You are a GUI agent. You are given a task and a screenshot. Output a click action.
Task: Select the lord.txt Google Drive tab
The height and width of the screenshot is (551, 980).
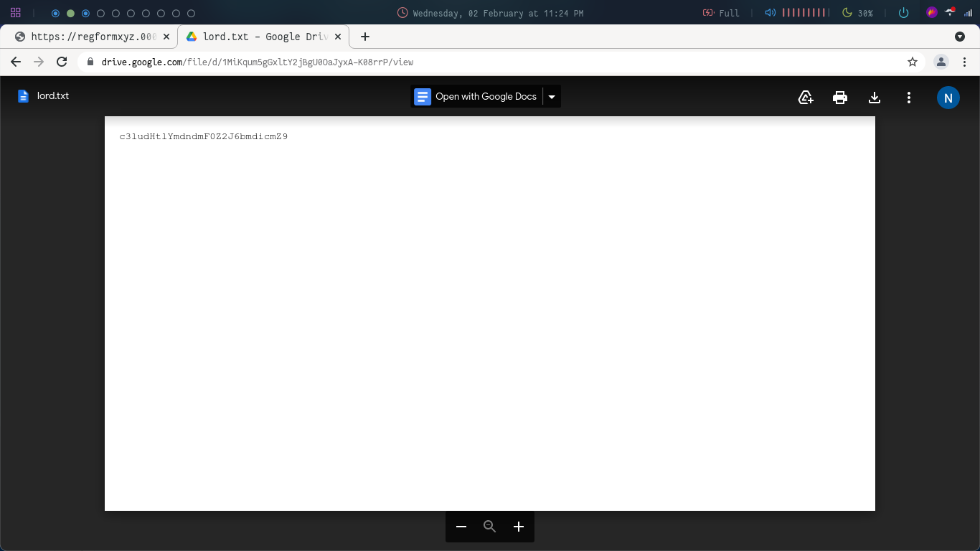coord(263,37)
